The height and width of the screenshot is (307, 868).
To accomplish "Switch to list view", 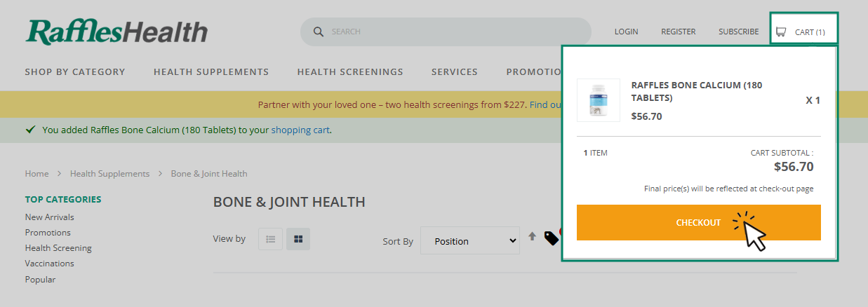I will click(270, 239).
